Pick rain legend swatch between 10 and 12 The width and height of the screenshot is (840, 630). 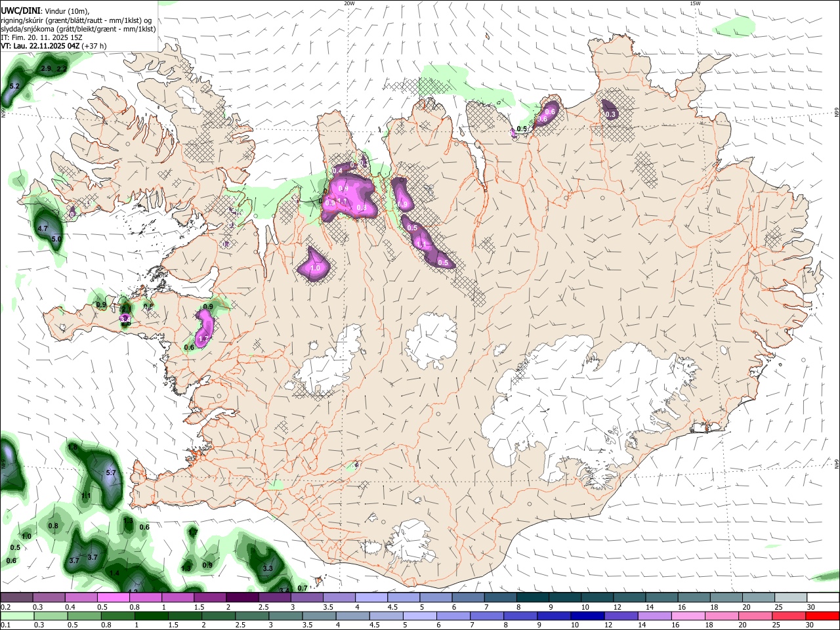tap(588, 616)
